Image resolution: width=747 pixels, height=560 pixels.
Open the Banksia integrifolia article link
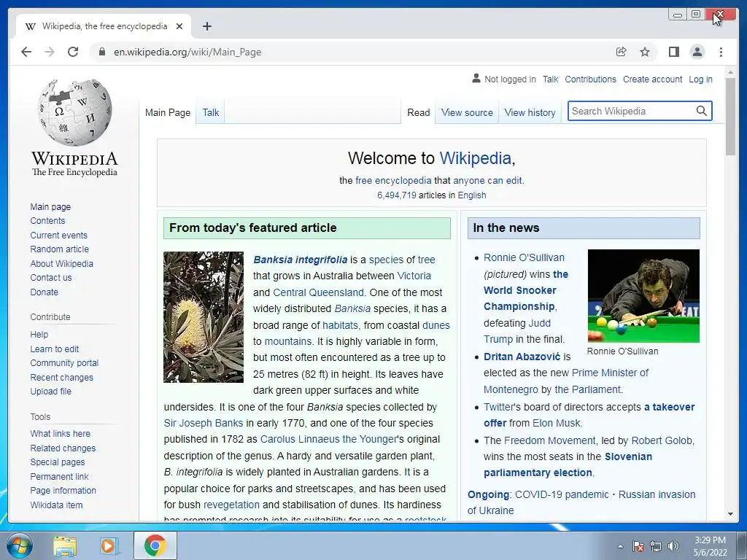(300, 260)
